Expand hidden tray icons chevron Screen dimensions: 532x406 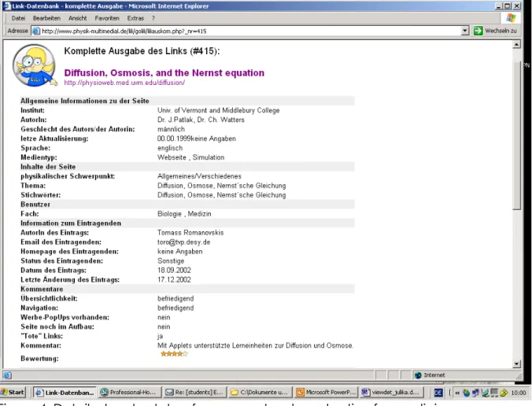click(457, 393)
